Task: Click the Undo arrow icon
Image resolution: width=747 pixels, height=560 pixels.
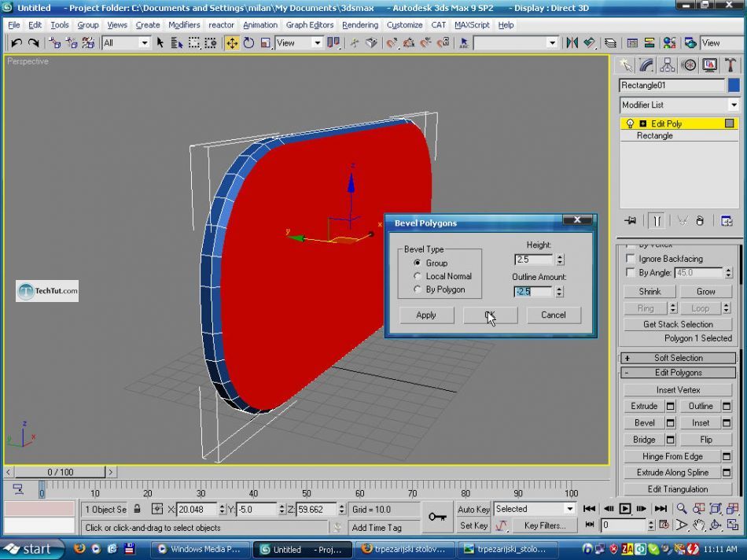Action: 17,43
